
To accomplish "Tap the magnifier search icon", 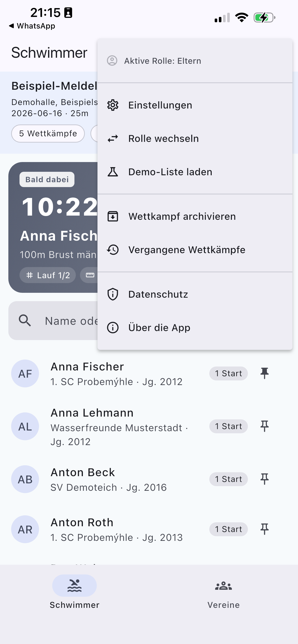I will tap(25, 321).
